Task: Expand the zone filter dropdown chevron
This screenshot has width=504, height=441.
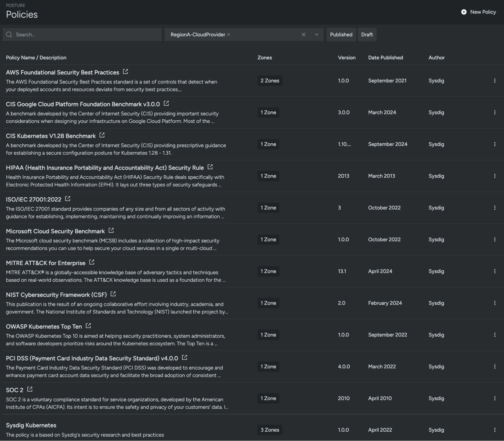Action: 316,35
